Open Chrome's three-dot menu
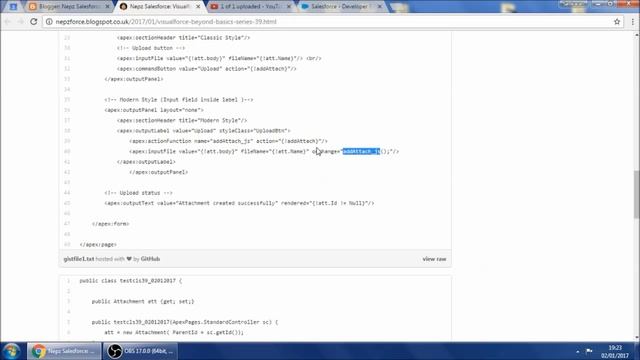This screenshot has height=360, width=640. [x=632, y=22]
